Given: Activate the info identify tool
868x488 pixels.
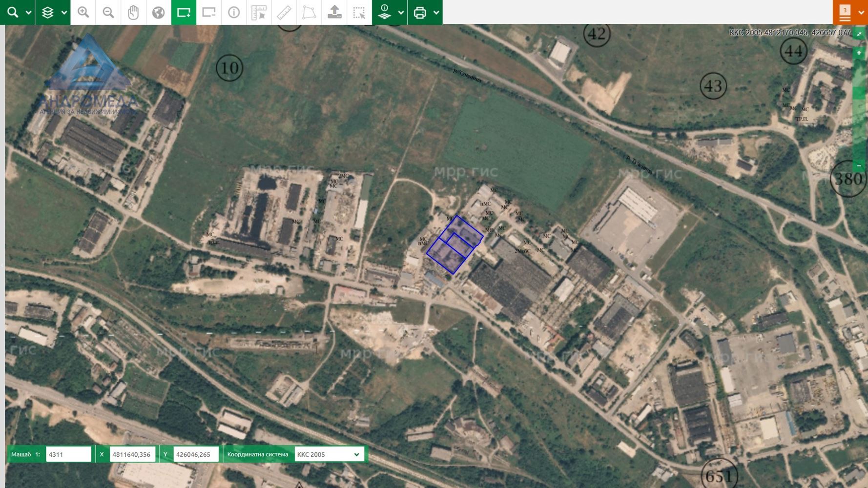Looking at the screenshot, I should coord(234,12).
